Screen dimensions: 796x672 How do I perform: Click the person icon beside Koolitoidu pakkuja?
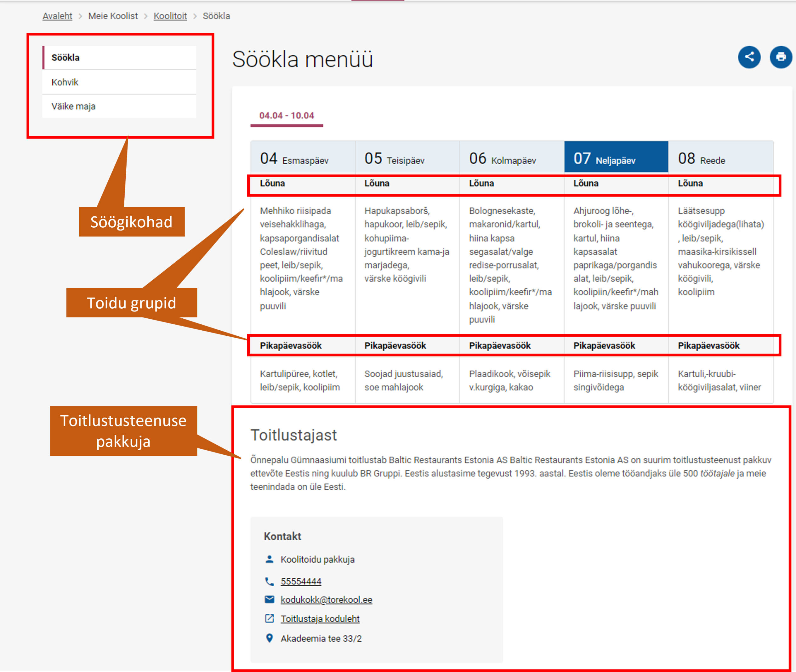click(x=269, y=559)
